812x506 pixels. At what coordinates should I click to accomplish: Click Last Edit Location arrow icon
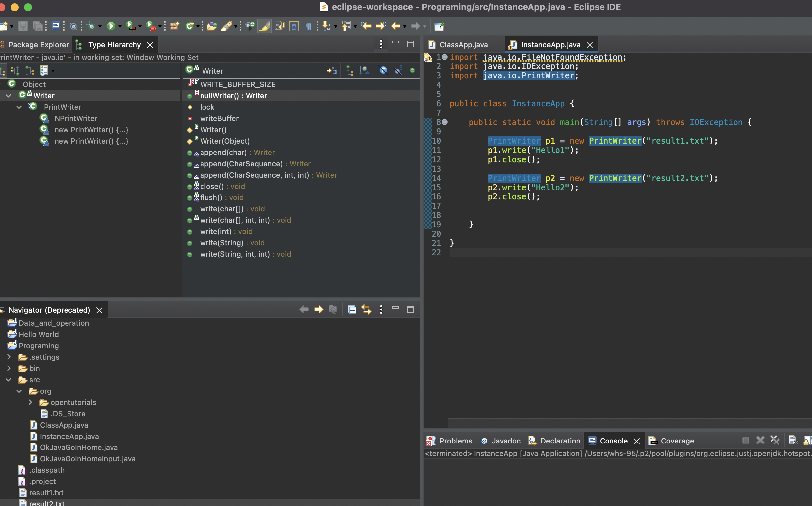366,26
